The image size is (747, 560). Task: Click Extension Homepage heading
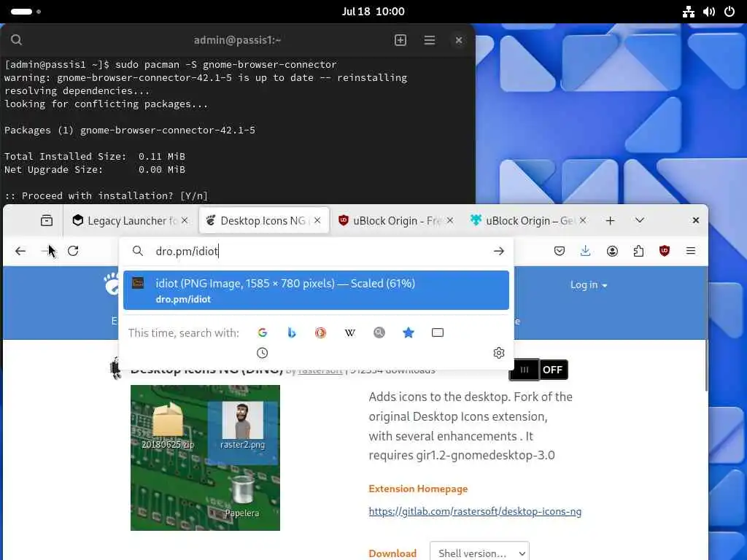click(418, 489)
